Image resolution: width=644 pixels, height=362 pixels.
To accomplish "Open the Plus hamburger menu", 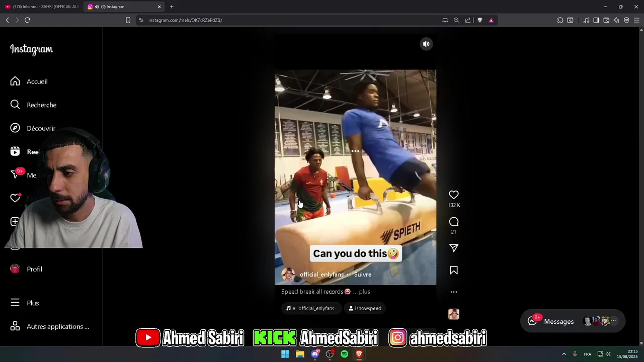I will [25, 303].
